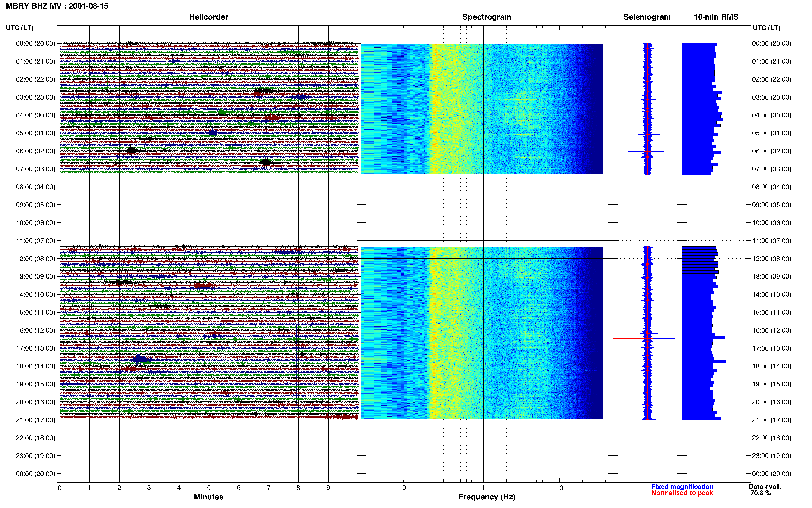Click the 4 tick on the Minutes axis
The width and height of the screenshot is (812, 508).
click(x=179, y=487)
